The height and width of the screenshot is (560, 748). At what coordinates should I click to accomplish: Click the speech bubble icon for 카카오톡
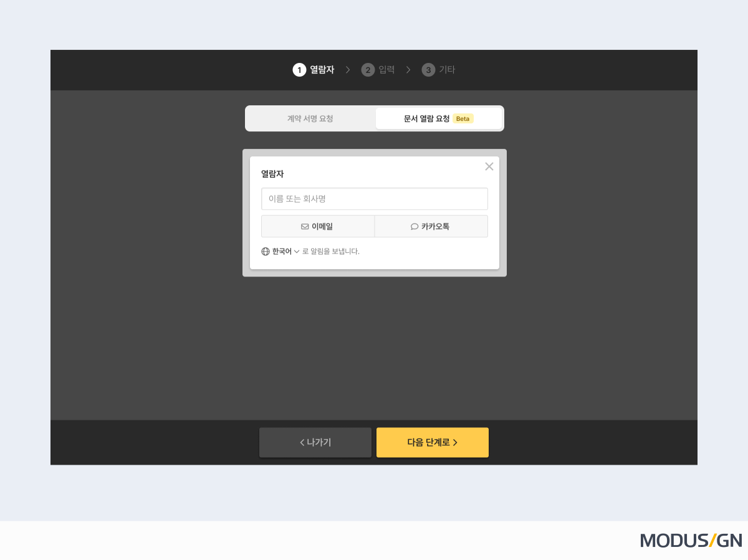(x=415, y=227)
